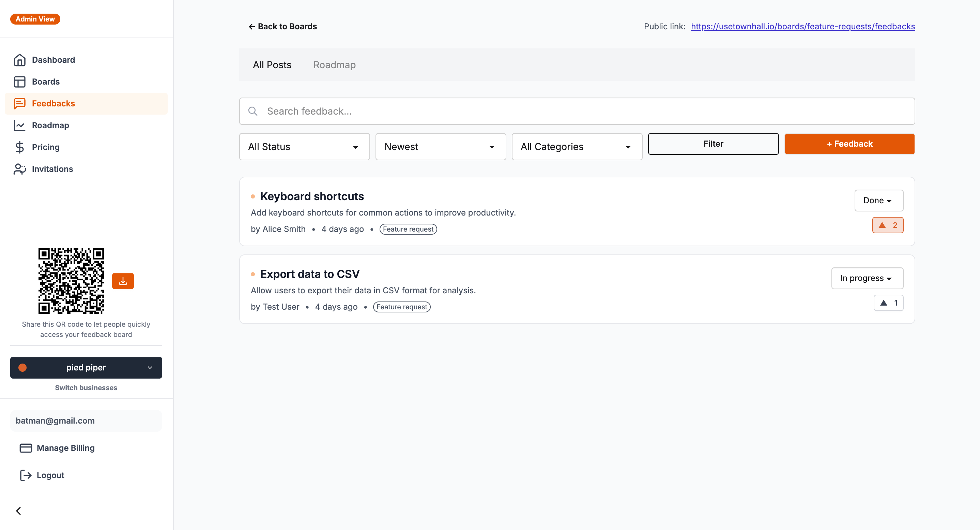Screen dimensions: 980x530
Task: Click the Manage Billing card icon
Action: click(25, 448)
